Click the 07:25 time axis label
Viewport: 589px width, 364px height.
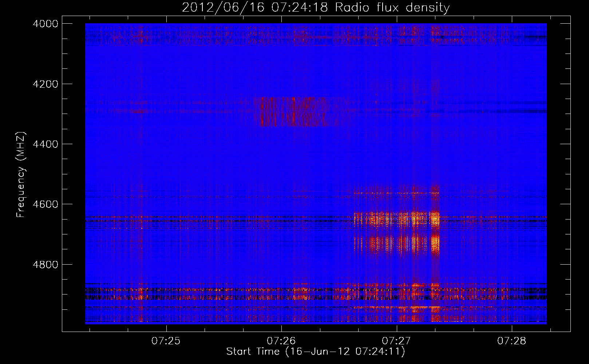click(166, 341)
